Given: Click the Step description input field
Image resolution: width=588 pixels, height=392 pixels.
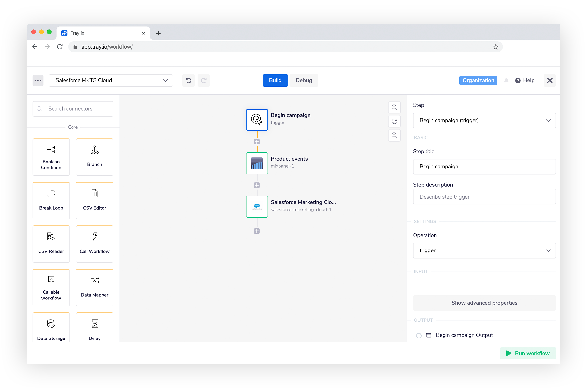Looking at the screenshot, I should [x=484, y=196].
